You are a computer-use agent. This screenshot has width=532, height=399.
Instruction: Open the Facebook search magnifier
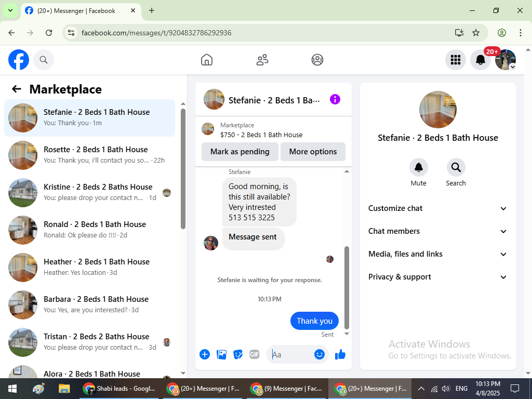(44, 60)
